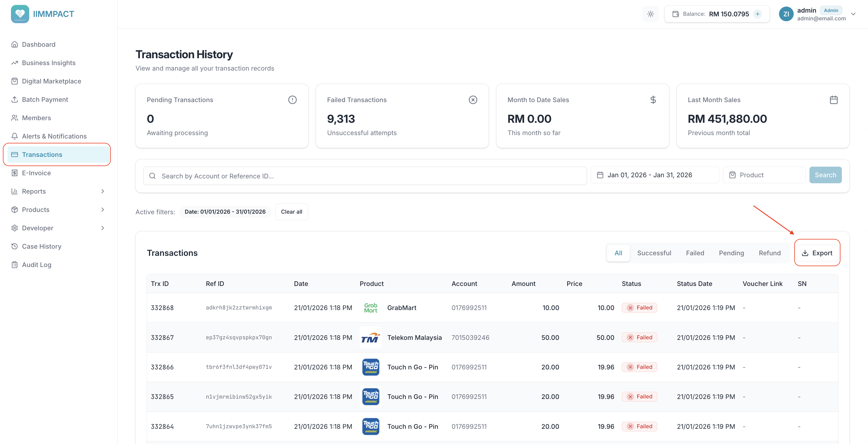The height and width of the screenshot is (444, 868).
Task: Switch to the Refund transactions tab
Action: [770, 253]
